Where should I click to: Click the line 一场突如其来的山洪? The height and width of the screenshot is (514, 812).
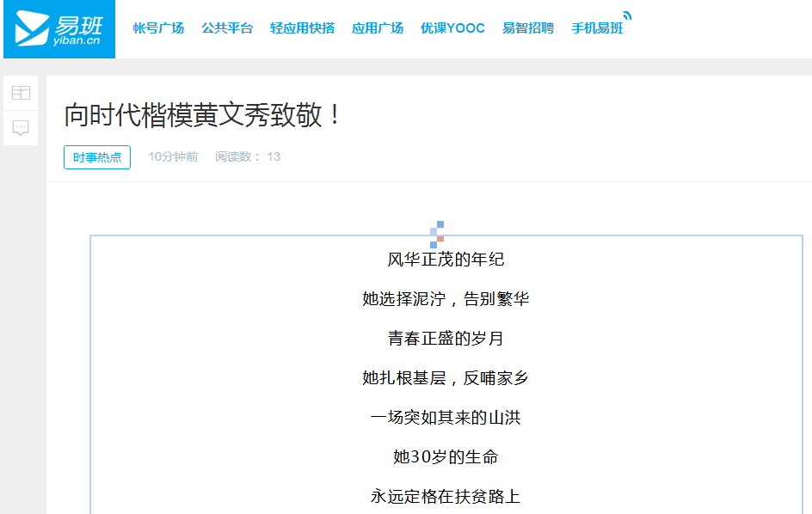(x=446, y=417)
